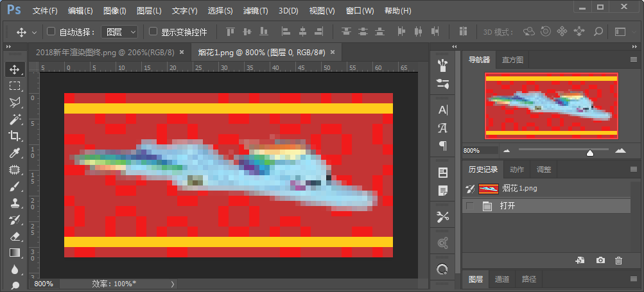Select the Crop tool
The height and width of the screenshot is (292, 644).
(x=15, y=136)
